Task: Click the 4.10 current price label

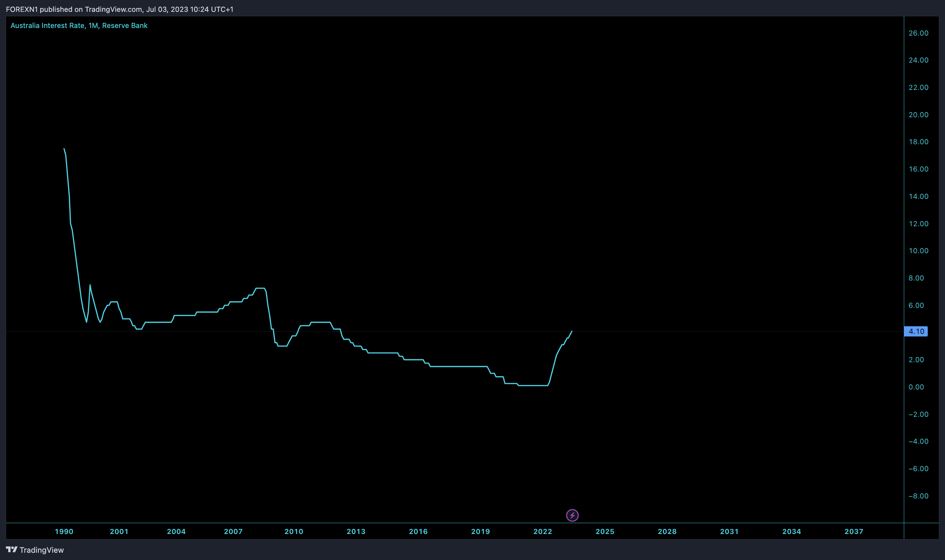Action: [916, 331]
